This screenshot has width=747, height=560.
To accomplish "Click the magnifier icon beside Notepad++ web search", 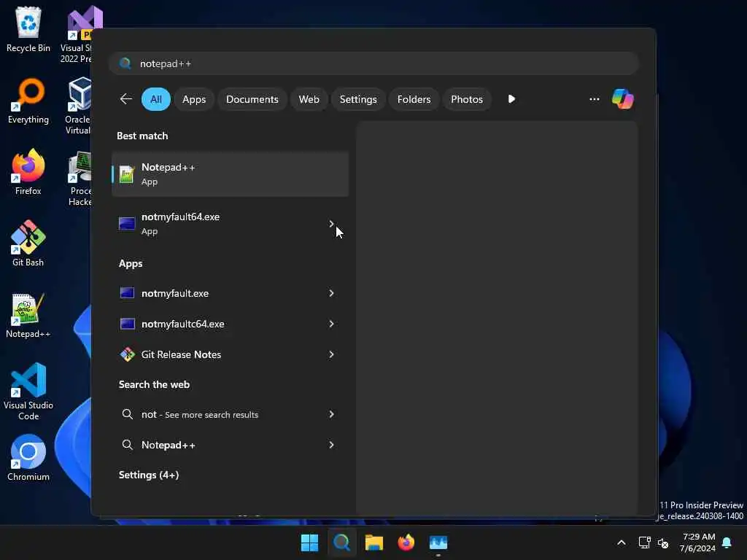I will (127, 445).
